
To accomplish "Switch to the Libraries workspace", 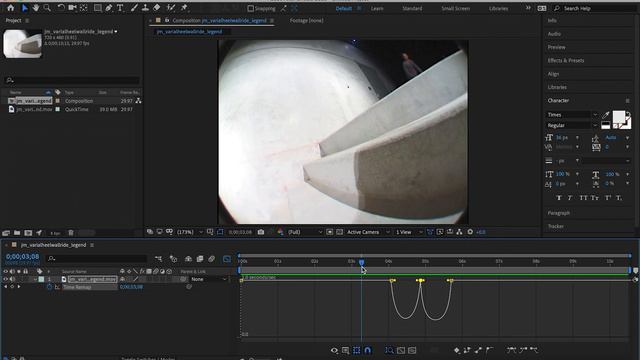I will [x=498, y=9].
